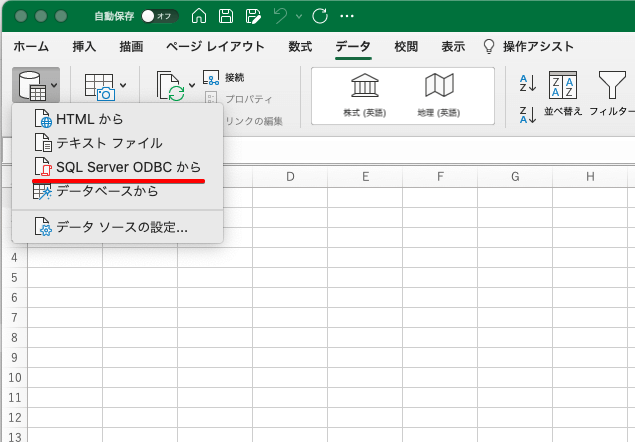Select column F header
This screenshot has height=442, width=635.
[x=440, y=177]
